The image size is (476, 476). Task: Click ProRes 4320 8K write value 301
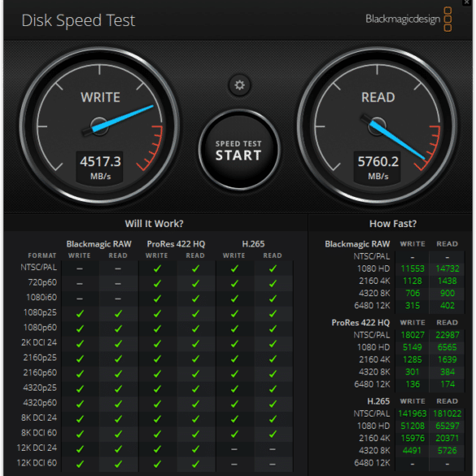pos(413,372)
